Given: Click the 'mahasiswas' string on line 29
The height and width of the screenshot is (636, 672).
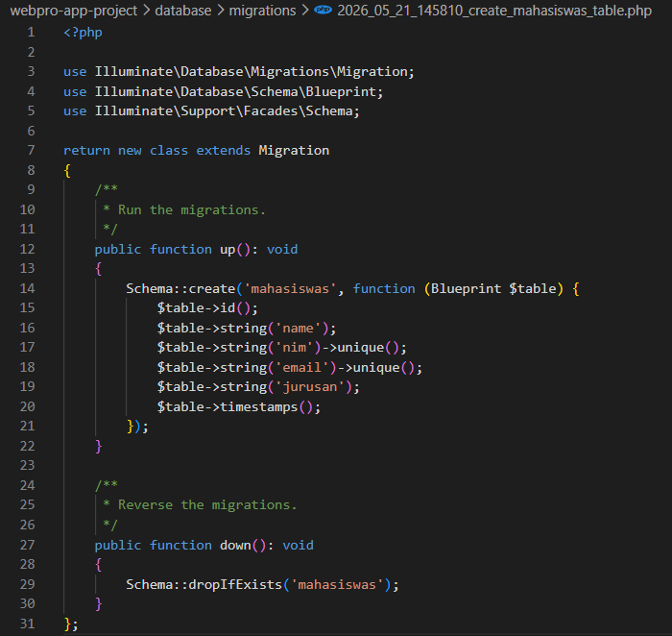Looking at the screenshot, I should 337,584.
